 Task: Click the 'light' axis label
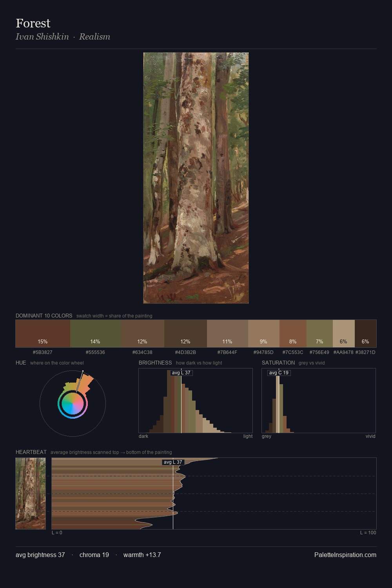point(248,436)
